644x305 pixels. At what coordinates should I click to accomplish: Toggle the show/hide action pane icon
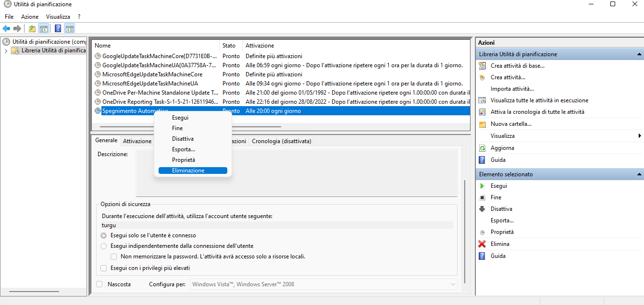(x=69, y=28)
